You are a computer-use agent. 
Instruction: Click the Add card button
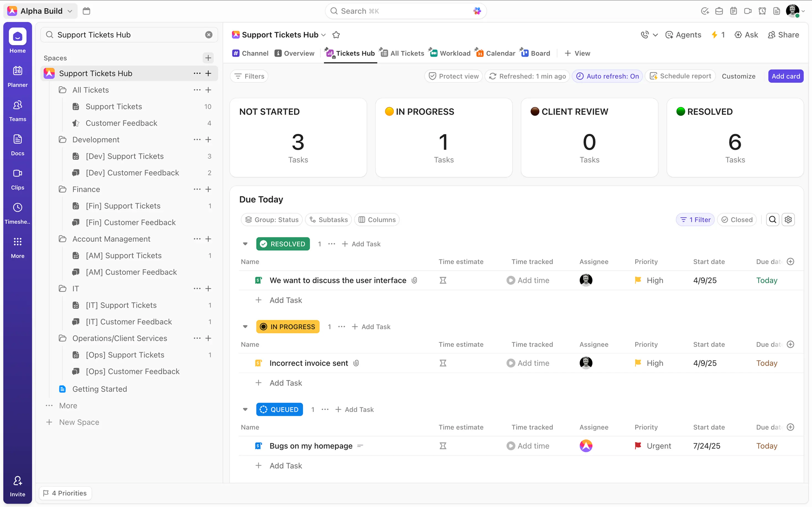[x=785, y=76]
